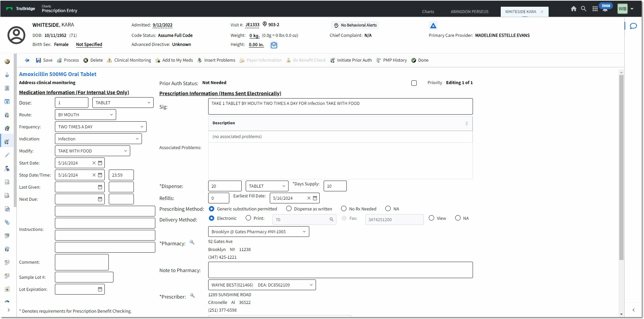Open the Route BY MOUTH dropdown
644x319 pixels.
(85, 115)
